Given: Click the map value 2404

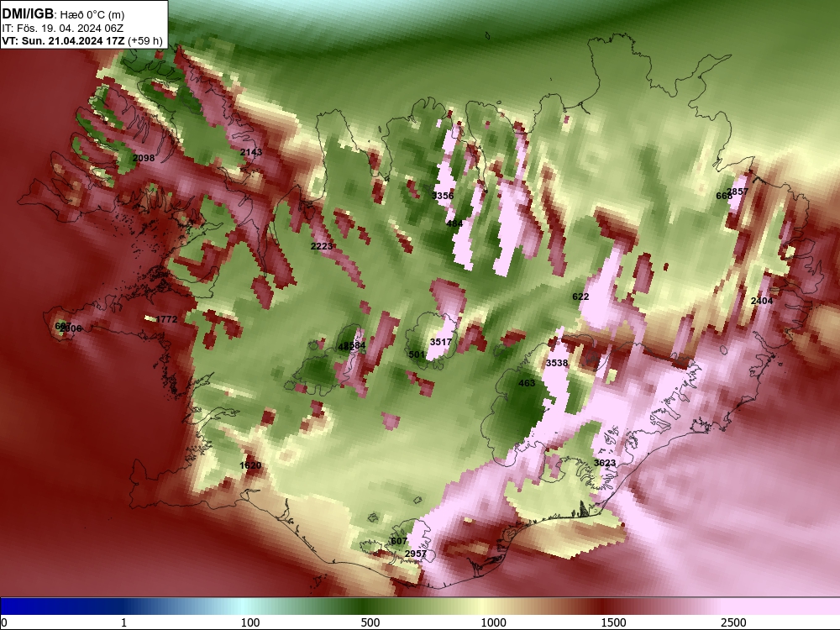Looking at the screenshot, I should 761,301.
